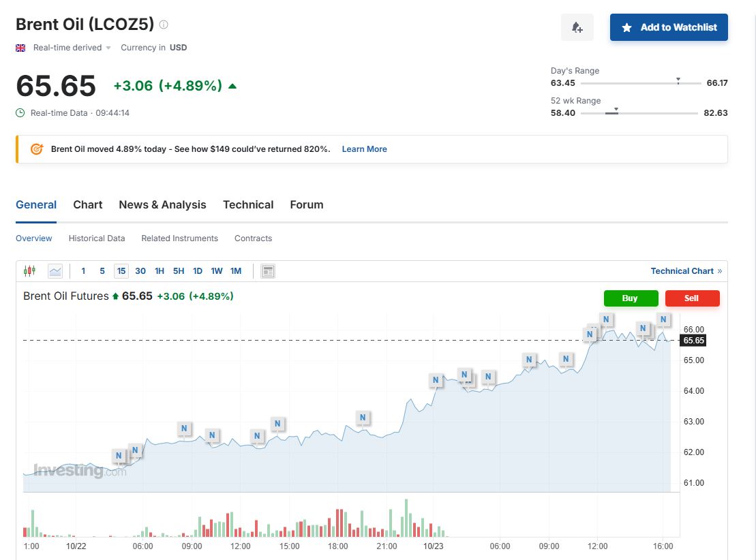Click the info icon beside Brent Oil title

164,25
